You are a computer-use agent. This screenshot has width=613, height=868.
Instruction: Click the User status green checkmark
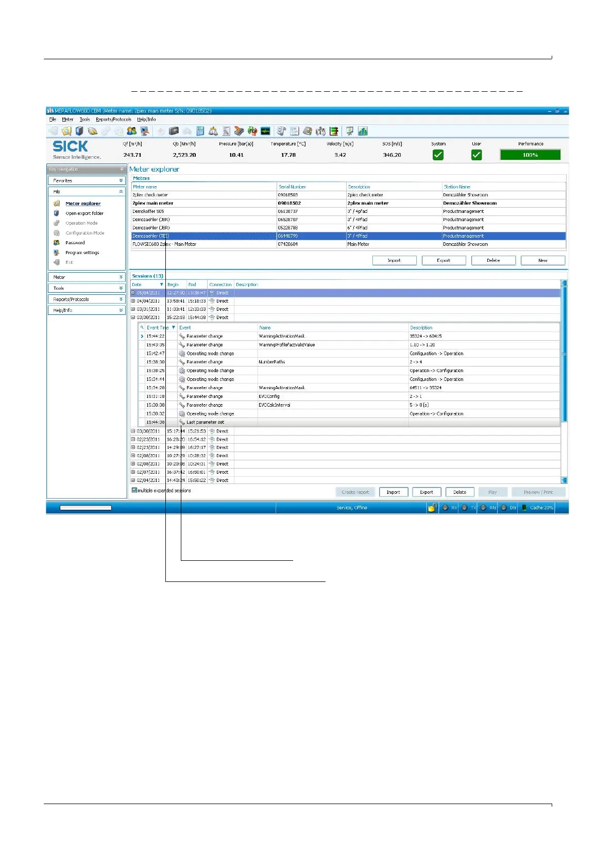[x=476, y=155]
